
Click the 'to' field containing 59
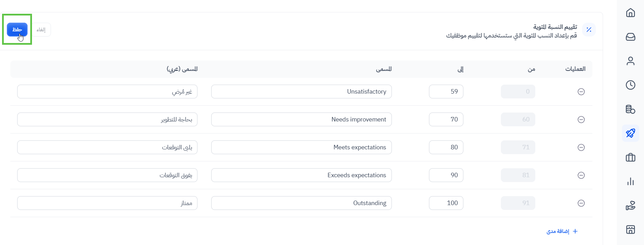click(x=446, y=92)
